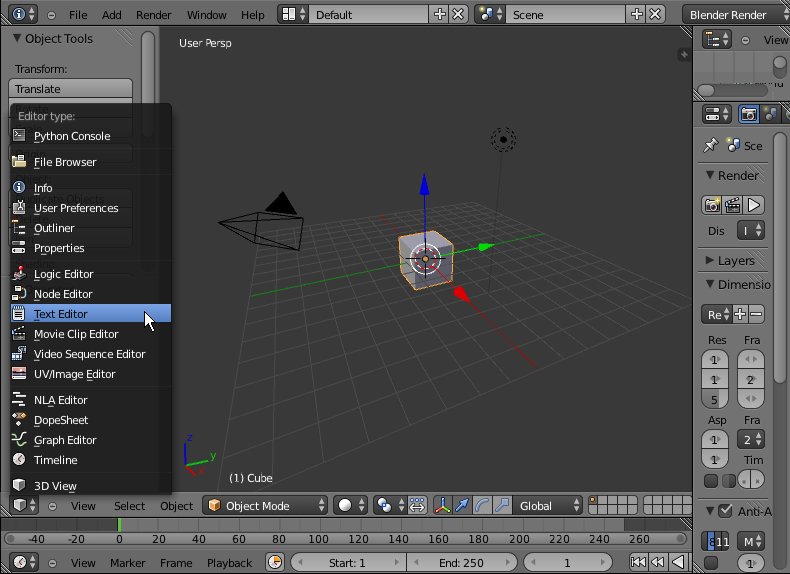Switch to Node Editor
Viewport: 790px width, 574px height.
91,294
